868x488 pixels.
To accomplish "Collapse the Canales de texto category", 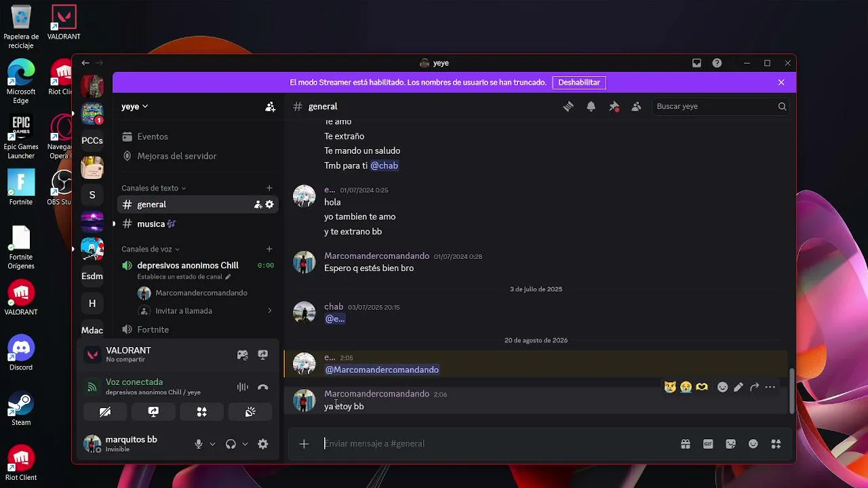I will pyautogui.click(x=153, y=188).
